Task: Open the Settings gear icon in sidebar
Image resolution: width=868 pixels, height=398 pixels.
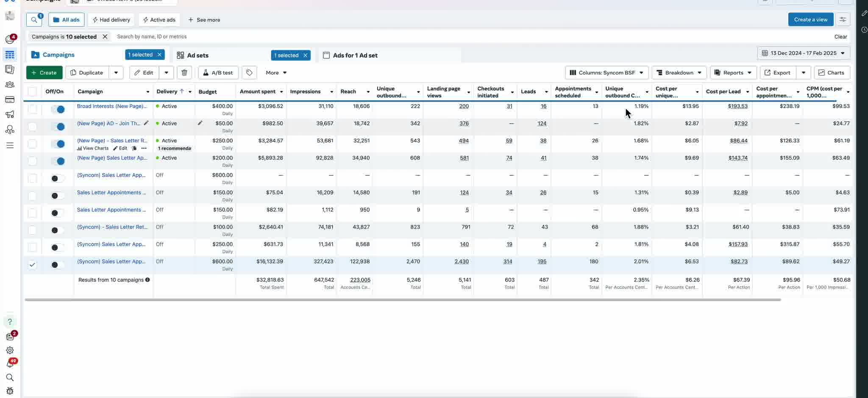Action: pyautogui.click(x=10, y=350)
